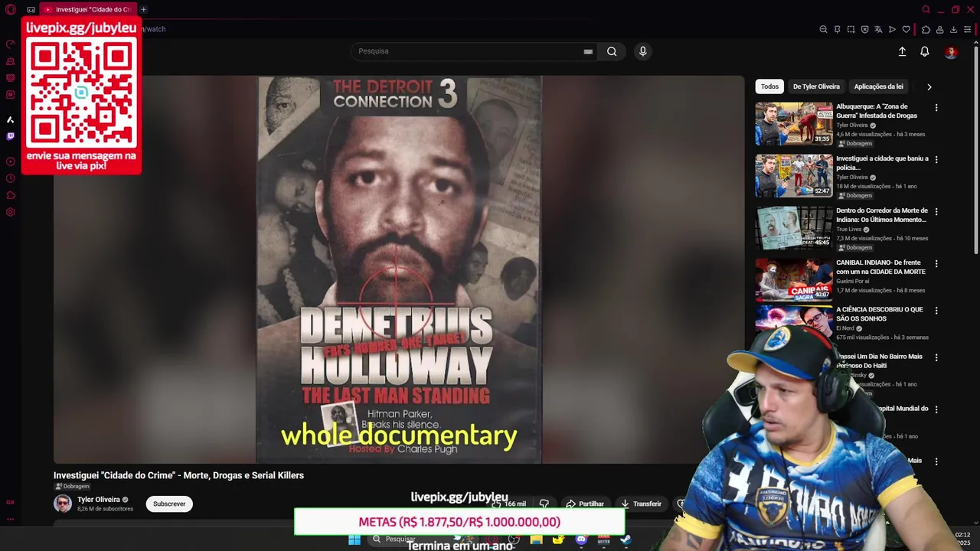
Task: Click the pin icon in address bar
Action: click(837, 29)
